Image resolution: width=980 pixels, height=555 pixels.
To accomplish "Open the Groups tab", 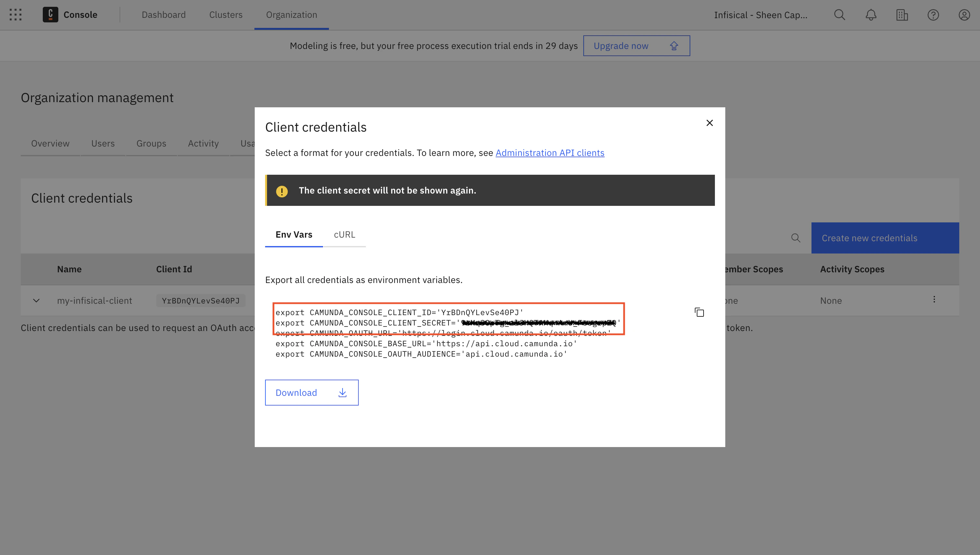I will [151, 144].
